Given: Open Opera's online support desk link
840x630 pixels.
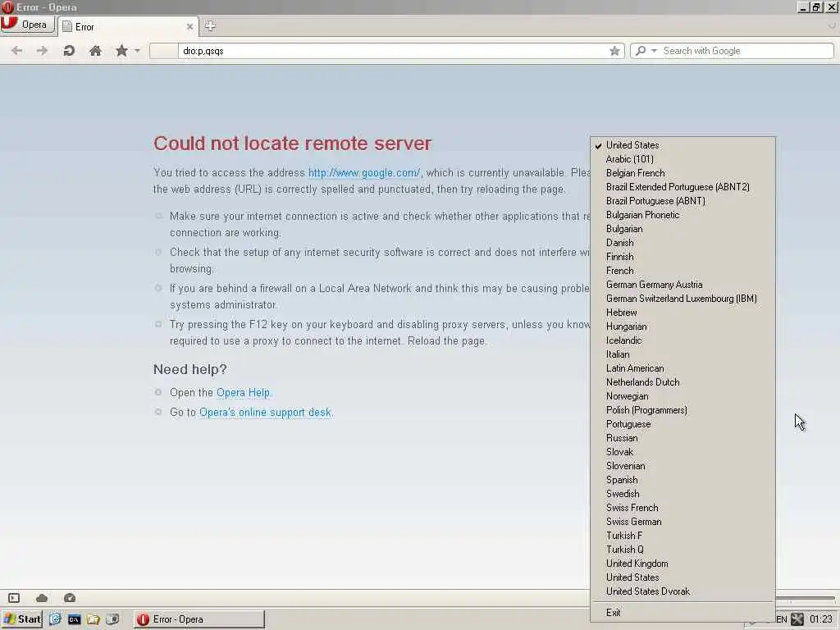Looking at the screenshot, I should [x=266, y=413].
